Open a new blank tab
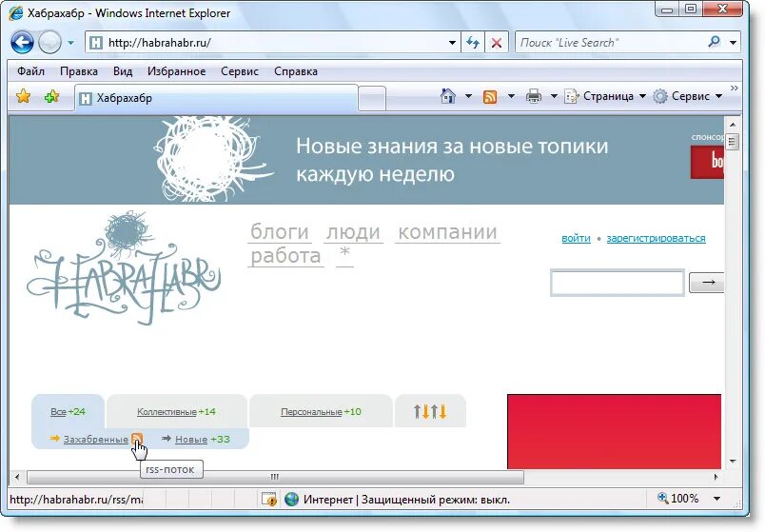 (372, 99)
